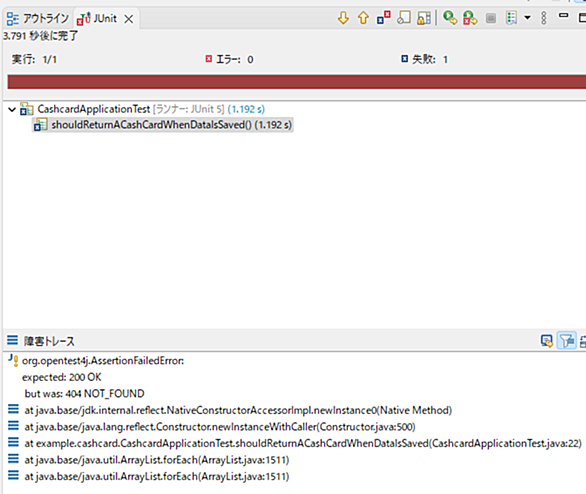Click the 実行: 1/1 counter
This screenshot has width=586, height=494.
tap(34, 59)
